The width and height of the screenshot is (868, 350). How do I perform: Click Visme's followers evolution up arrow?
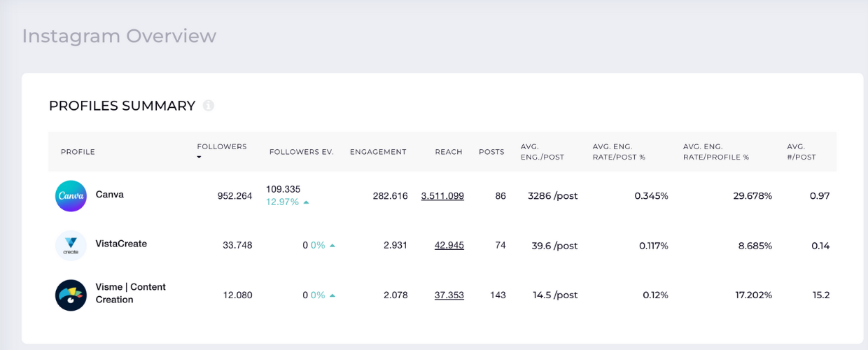(x=332, y=295)
